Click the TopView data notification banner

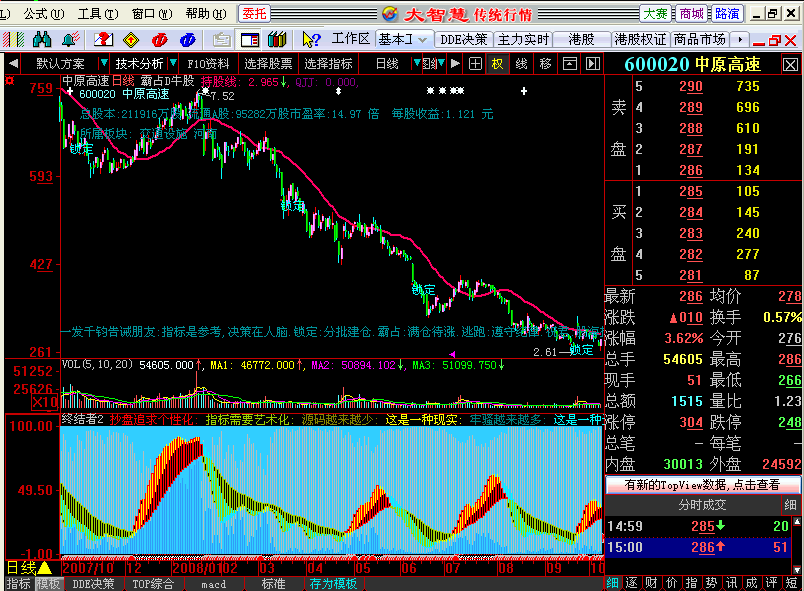pyautogui.click(x=702, y=484)
